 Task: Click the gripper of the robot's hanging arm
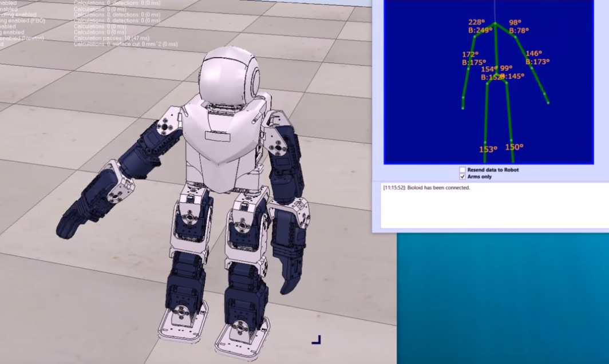(290, 269)
